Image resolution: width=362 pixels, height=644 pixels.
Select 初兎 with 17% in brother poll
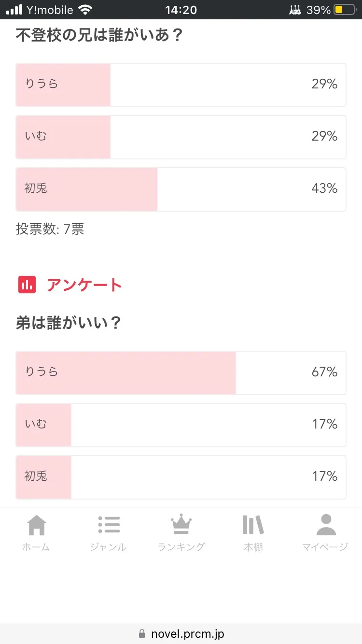click(181, 477)
